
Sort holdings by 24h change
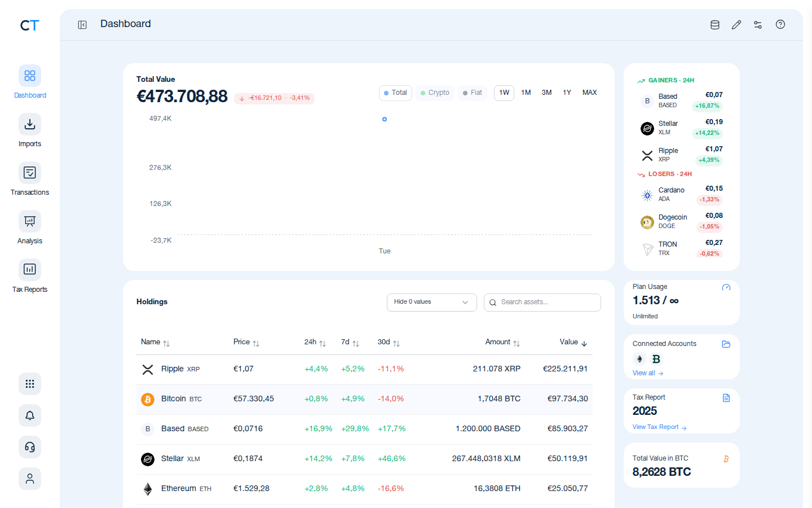pyautogui.click(x=315, y=343)
